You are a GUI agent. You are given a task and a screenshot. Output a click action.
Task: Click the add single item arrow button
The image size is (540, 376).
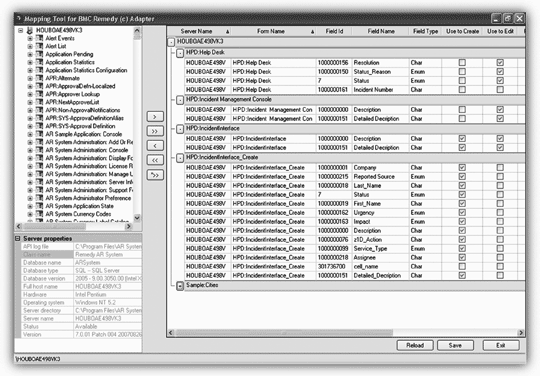155,116
